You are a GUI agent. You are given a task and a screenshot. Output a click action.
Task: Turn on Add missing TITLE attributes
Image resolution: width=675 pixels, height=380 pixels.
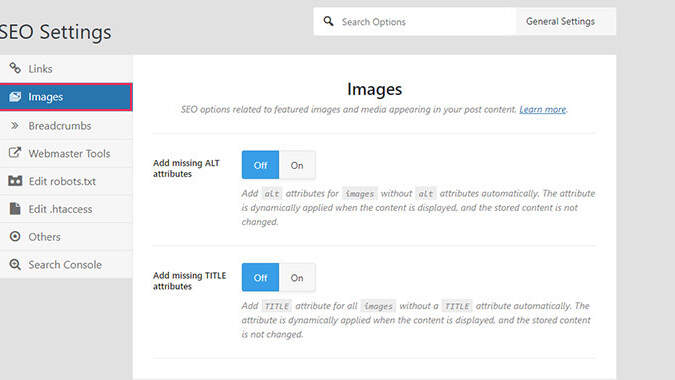(297, 278)
